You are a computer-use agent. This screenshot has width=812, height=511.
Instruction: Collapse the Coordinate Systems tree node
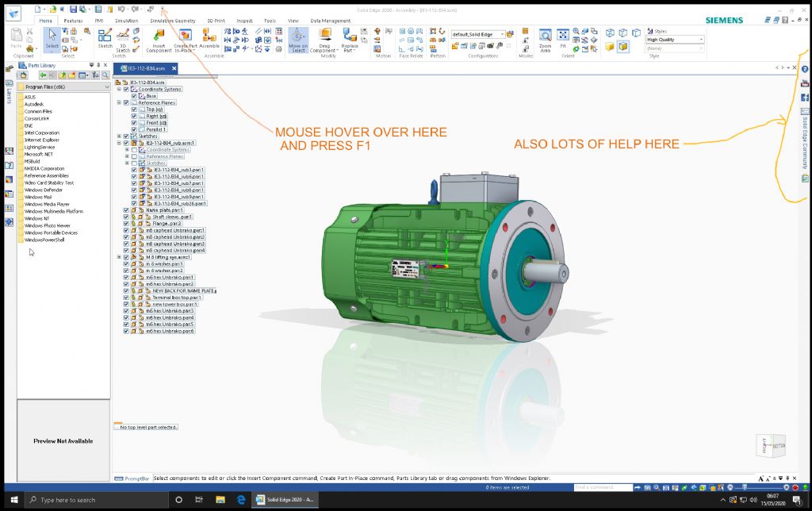click(x=119, y=89)
